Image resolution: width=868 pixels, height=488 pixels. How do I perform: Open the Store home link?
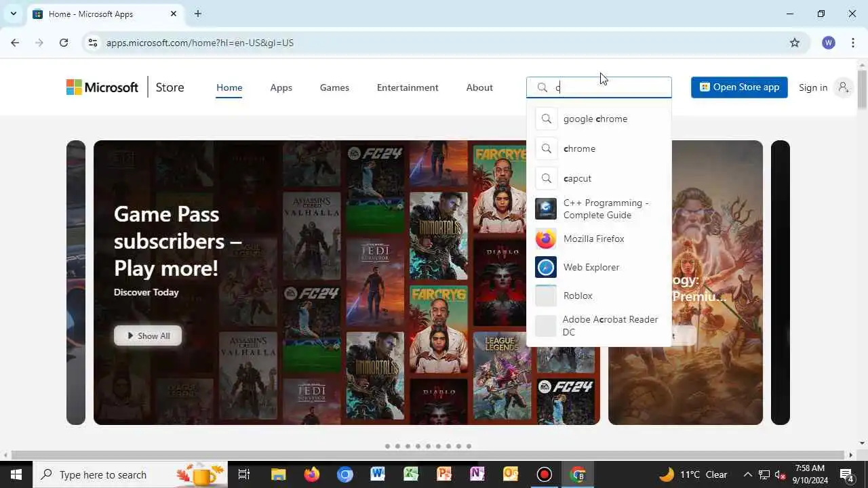click(170, 87)
